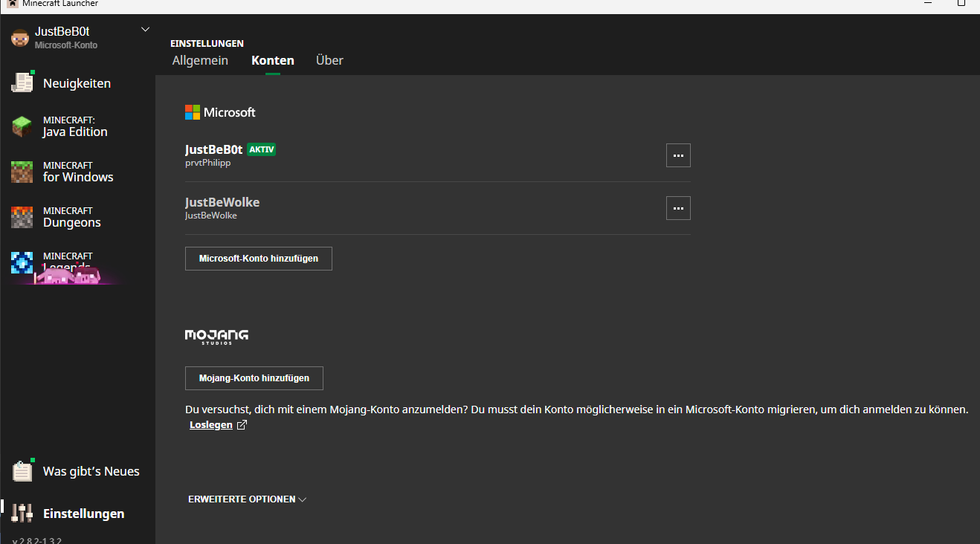Select the Konten tab
Viewport: 980px width, 544px height.
(x=273, y=60)
